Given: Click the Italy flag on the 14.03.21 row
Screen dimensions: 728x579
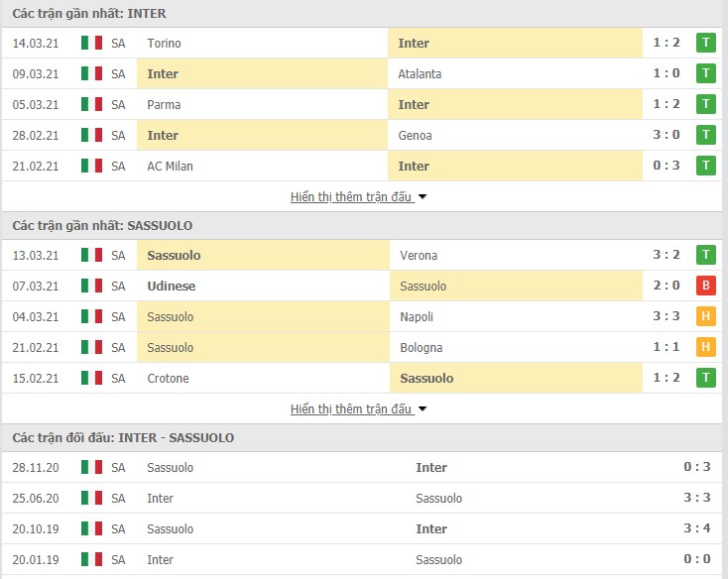Looking at the screenshot, I should tap(91, 43).
